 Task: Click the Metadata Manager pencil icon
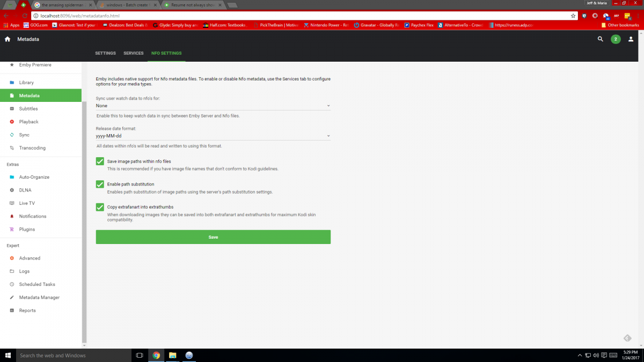[12, 298]
